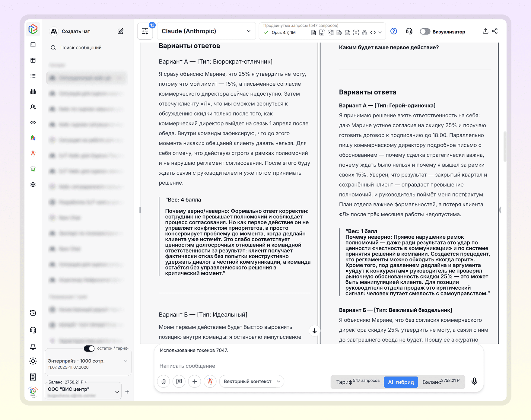This screenshot has width=531, height=420.
Task: Toggle the остаток / тариф switch
Action: coord(89,348)
